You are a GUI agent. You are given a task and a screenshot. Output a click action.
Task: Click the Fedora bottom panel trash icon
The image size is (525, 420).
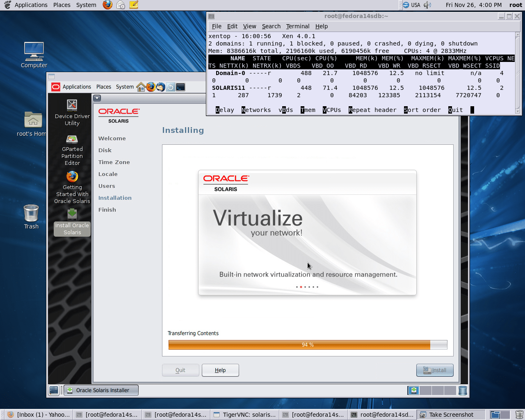click(x=519, y=415)
